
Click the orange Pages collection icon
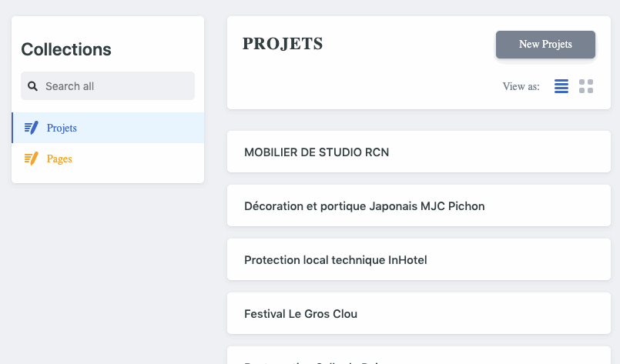[32, 159]
